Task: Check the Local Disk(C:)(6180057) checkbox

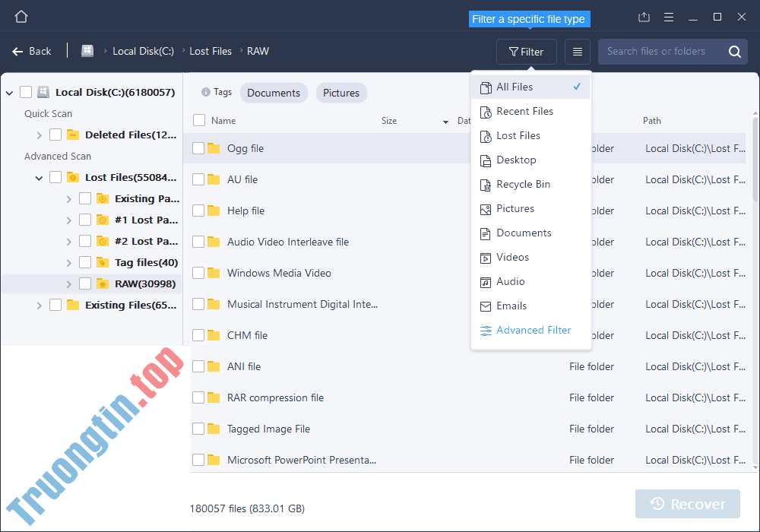Action: pos(25,91)
